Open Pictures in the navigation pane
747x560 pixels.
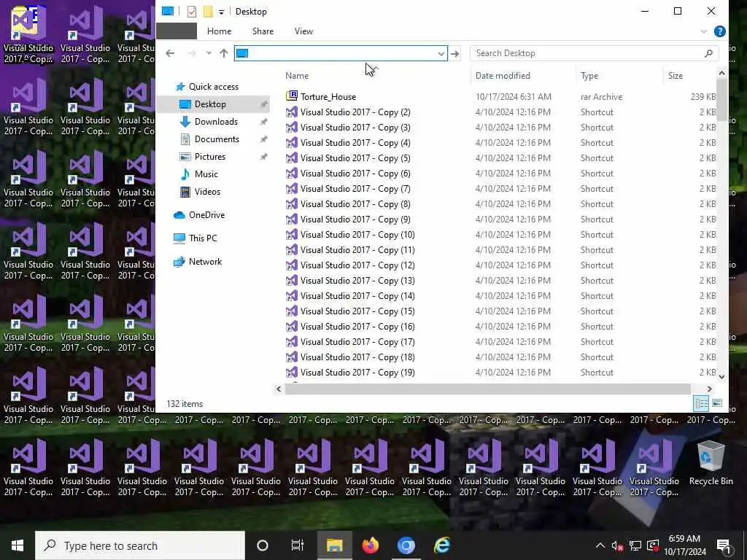point(209,157)
